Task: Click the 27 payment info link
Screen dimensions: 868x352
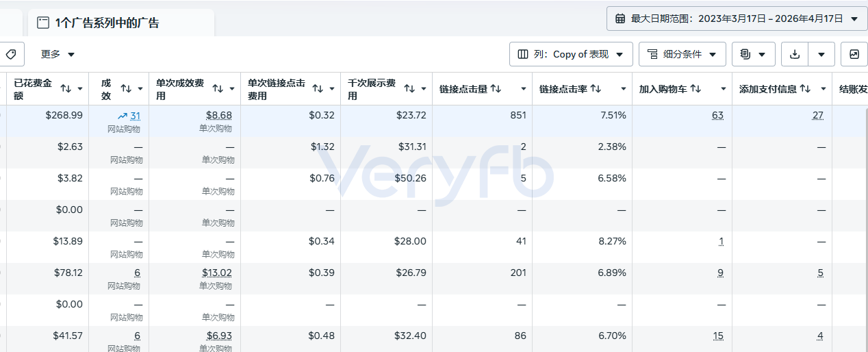Action: tap(818, 115)
